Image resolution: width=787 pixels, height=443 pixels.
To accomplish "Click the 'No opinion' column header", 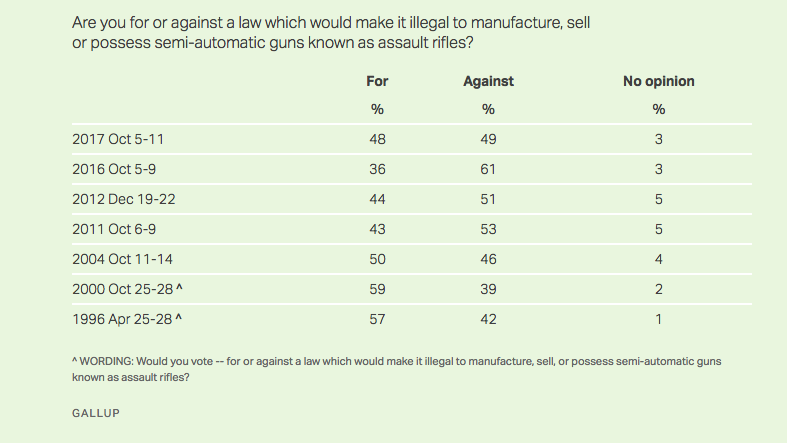I will (658, 81).
